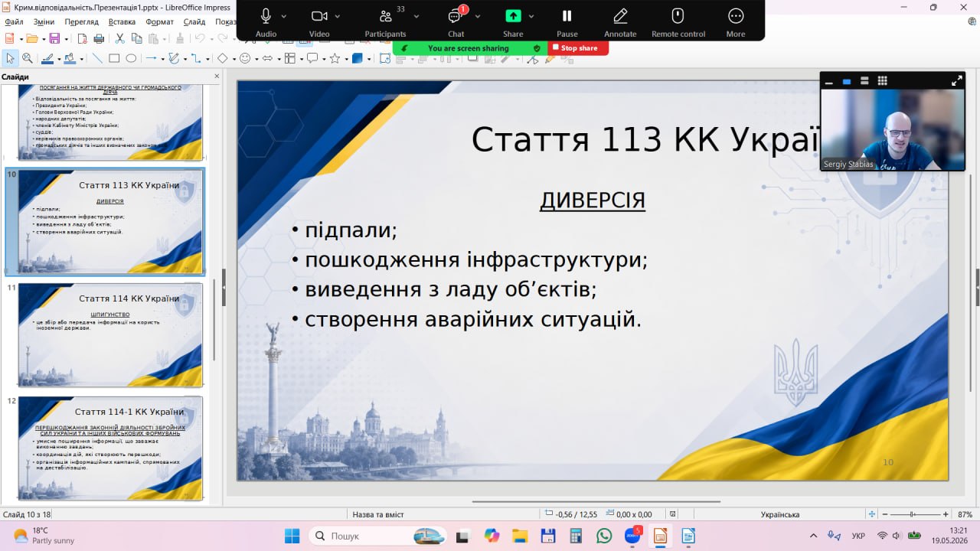Select the Rectangle shape tool

pyautogui.click(x=114, y=58)
